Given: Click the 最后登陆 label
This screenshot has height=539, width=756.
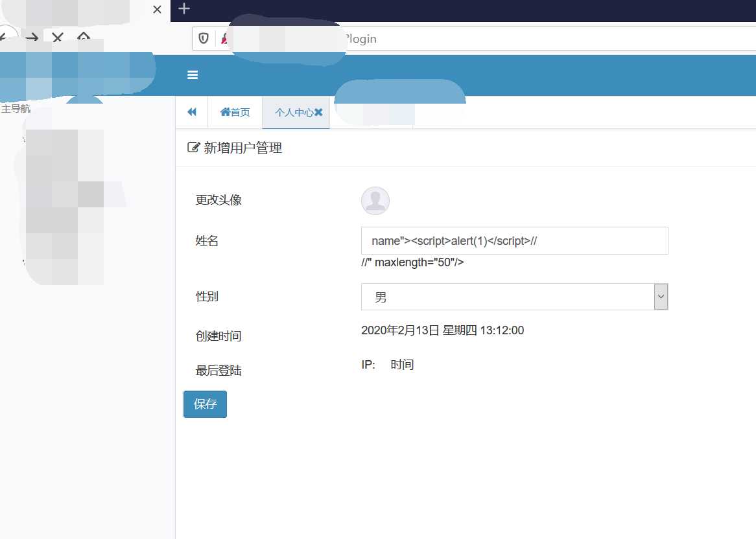Looking at the screenshot, I should point(219,371).
